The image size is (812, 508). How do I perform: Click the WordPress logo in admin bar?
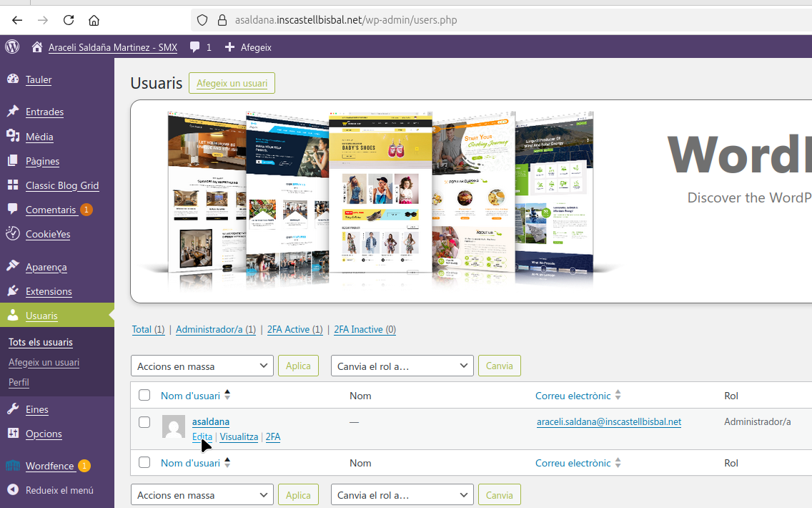[x=12, y=47]
